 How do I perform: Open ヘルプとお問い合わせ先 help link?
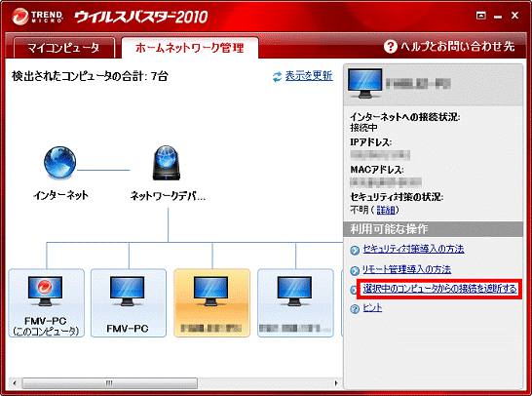[457, 47]
